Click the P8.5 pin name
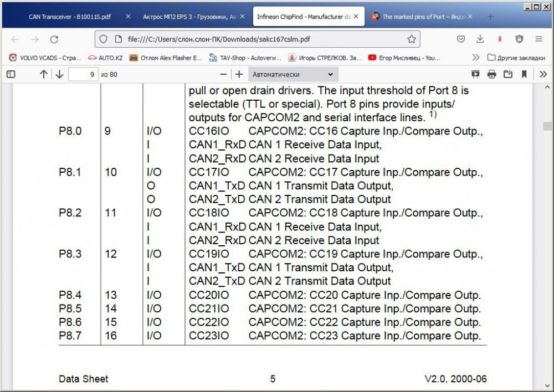This screenshot has width=554, height=392. pyautogui.click(x=70, y=308)
